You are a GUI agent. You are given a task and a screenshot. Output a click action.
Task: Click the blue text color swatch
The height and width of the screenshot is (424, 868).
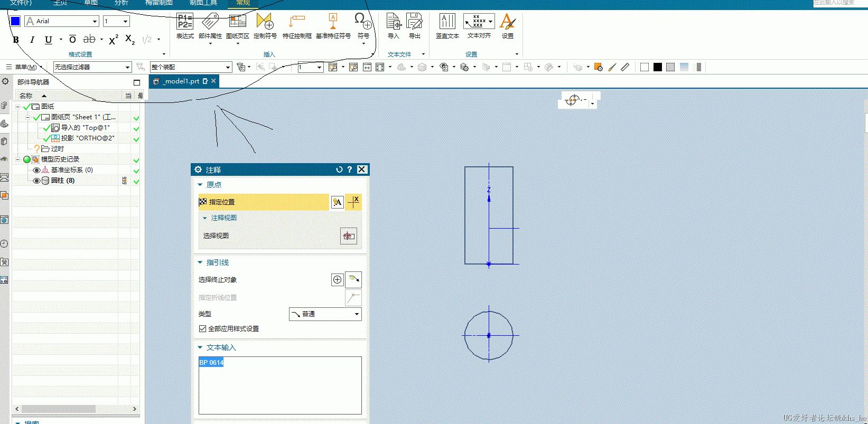pyautogui.click(x=15, y=21)
